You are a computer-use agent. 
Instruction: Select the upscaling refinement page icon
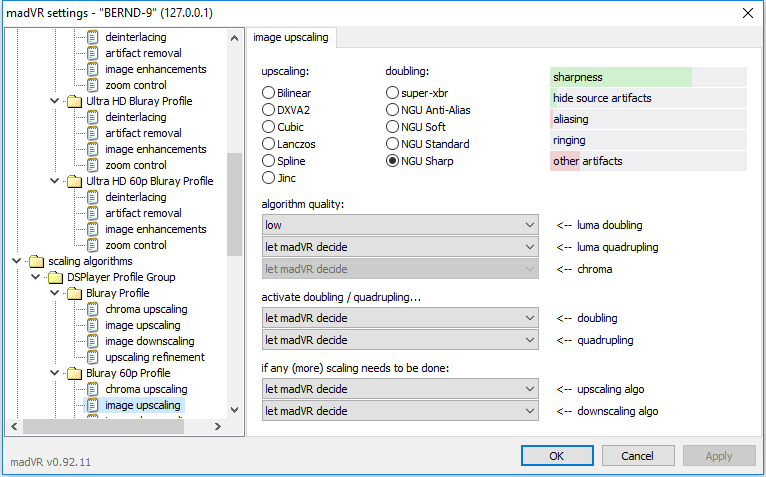(x=92, y=357)
